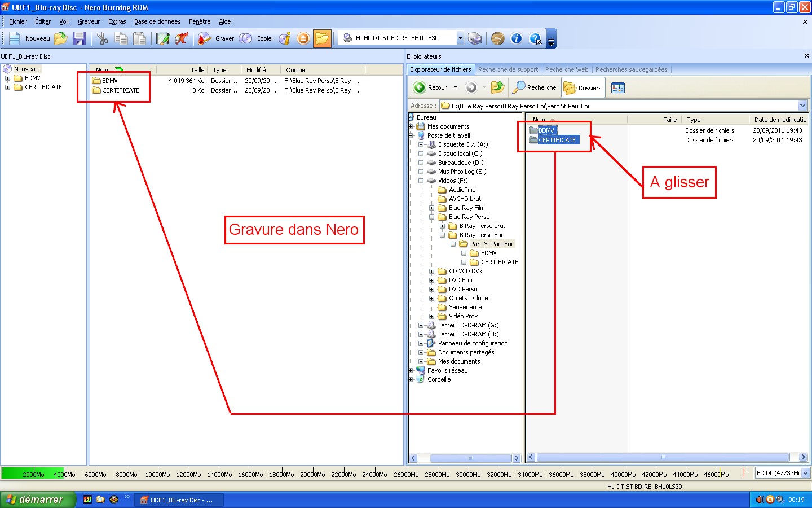The image size is (812, 508).
Task: Click the view mode icon in explorer toolbar
Action: 618,87
